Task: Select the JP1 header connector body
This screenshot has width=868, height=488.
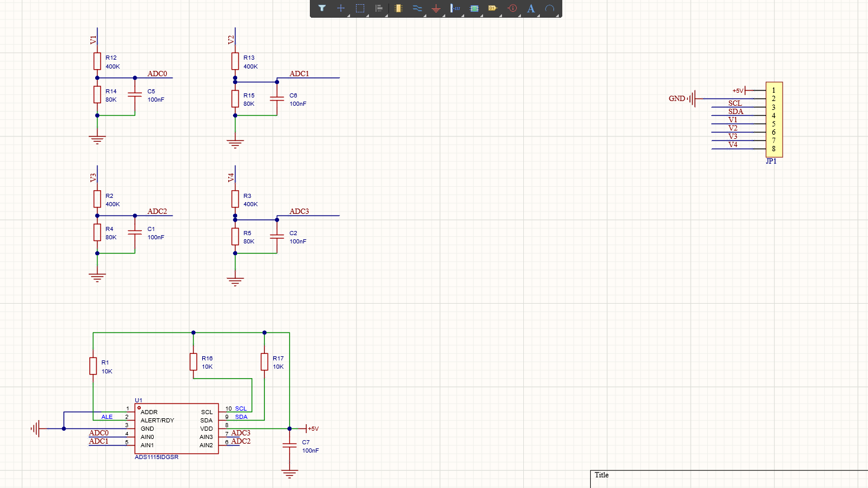Action: [774, 119]
